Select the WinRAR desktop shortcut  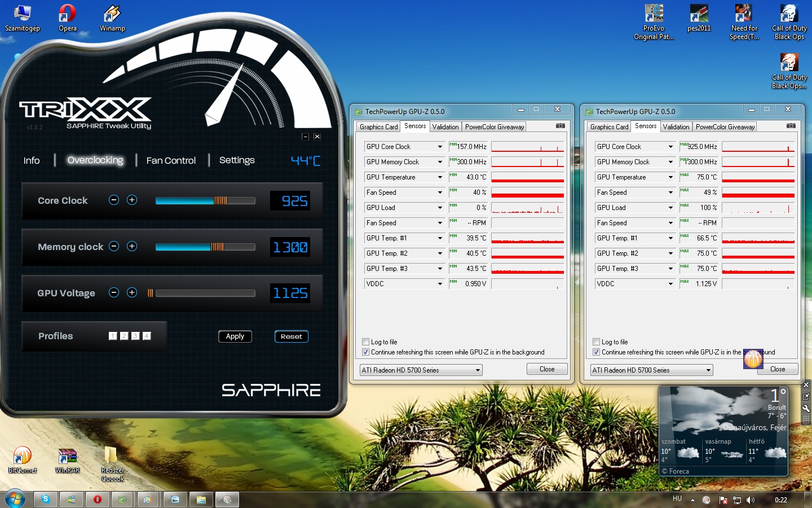(x=67, y=459)
